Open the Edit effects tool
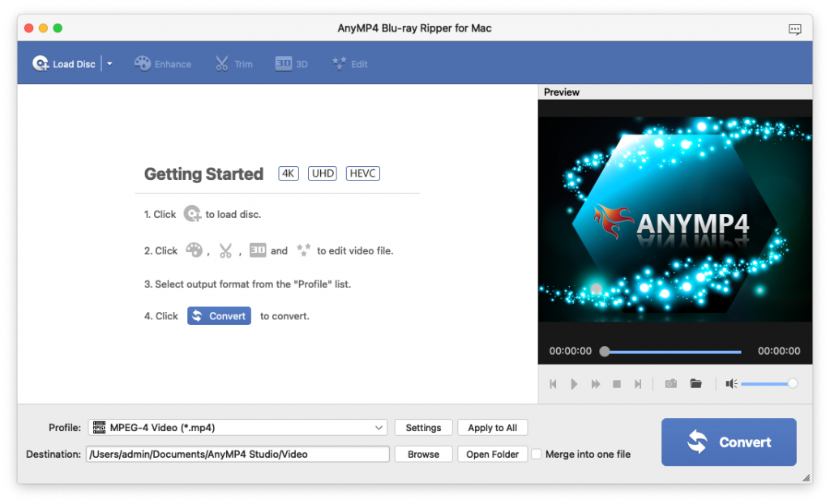830x504 pixels. tap(350, 64)
